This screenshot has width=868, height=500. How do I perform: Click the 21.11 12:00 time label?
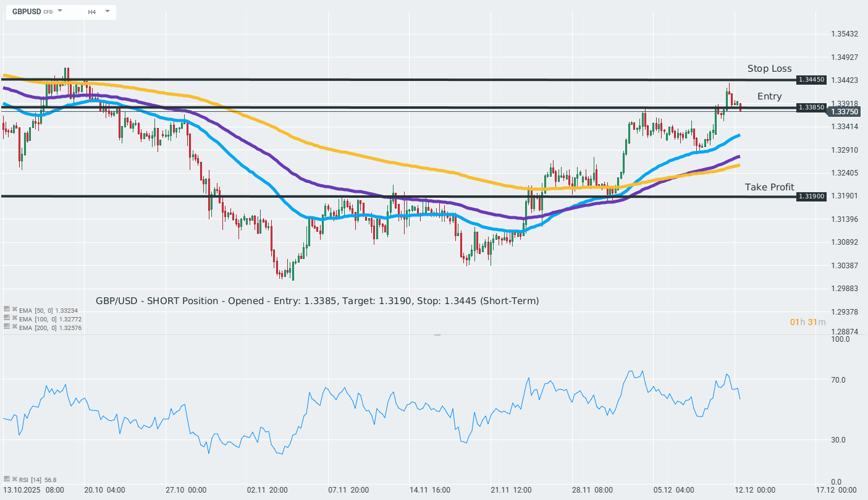click(x=511, y=489)
